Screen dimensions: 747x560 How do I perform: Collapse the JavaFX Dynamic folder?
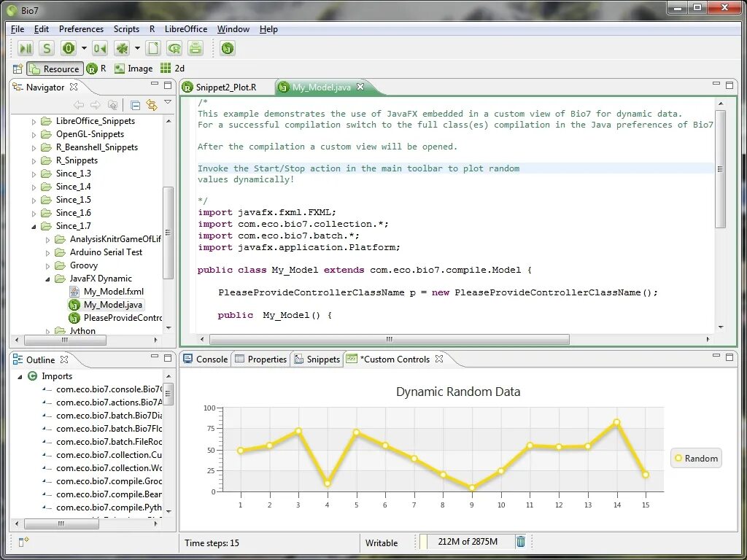tap(47, 279)
